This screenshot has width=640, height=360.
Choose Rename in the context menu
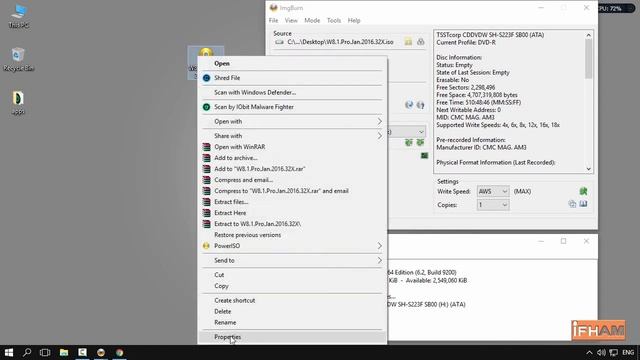292,322
